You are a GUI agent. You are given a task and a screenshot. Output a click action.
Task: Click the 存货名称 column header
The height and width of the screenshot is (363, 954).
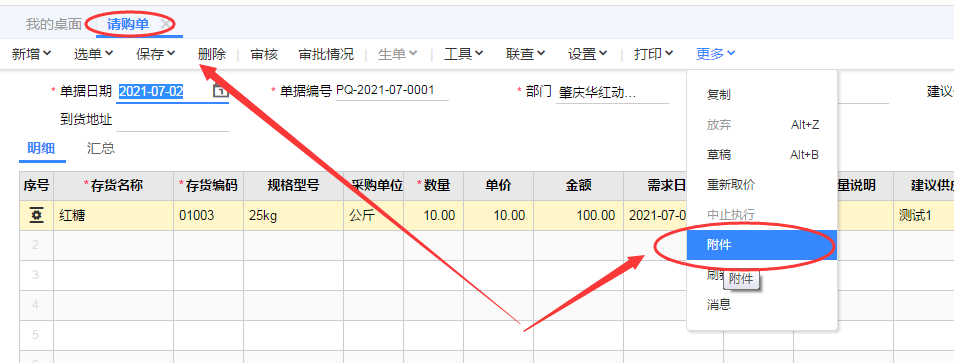click(114, 186)
